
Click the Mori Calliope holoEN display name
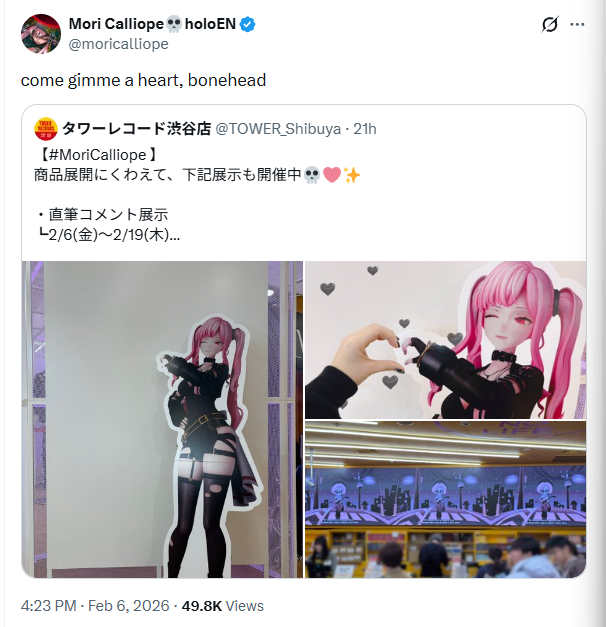click(x=152, y=24)
